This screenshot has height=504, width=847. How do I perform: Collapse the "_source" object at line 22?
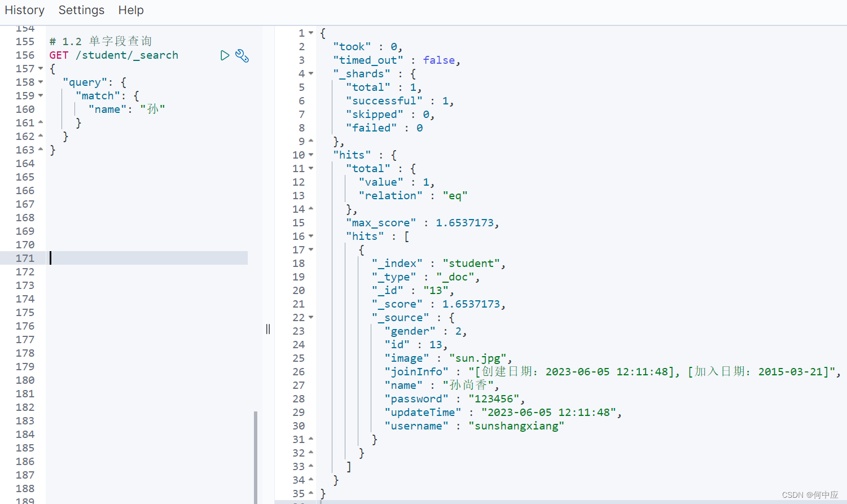pos(311,318)
